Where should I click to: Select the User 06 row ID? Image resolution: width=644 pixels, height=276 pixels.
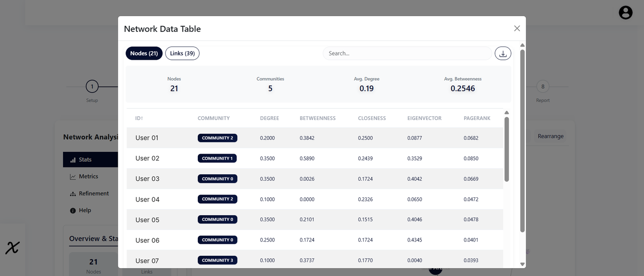147,240
